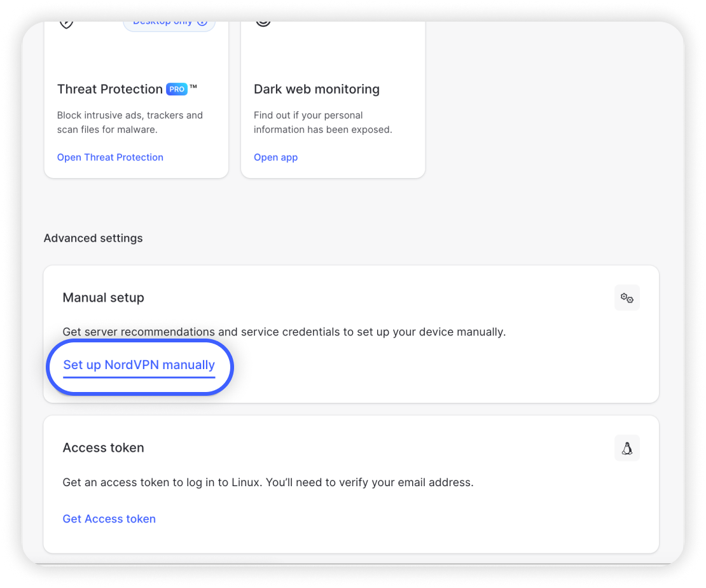
Task: Select Open app under Dark web monitoring
Action: pos(275,157)
